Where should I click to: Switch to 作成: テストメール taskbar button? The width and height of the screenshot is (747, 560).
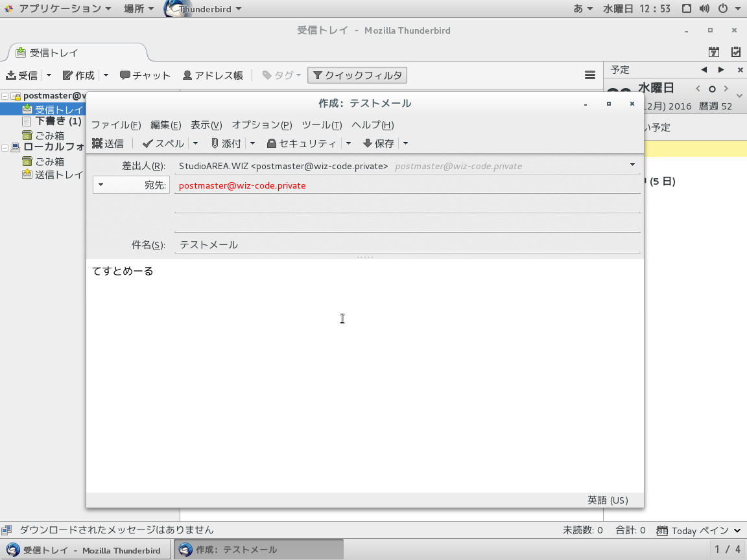point(259,550)
